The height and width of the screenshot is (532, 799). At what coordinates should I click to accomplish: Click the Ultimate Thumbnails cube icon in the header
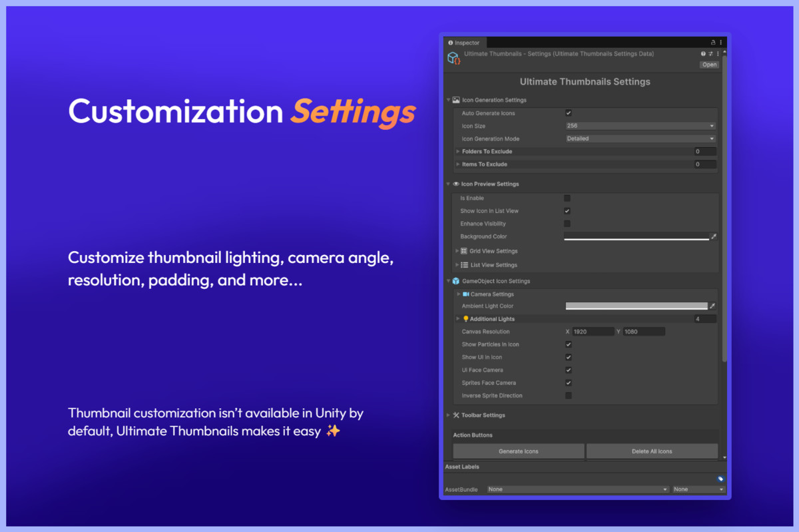453,58
